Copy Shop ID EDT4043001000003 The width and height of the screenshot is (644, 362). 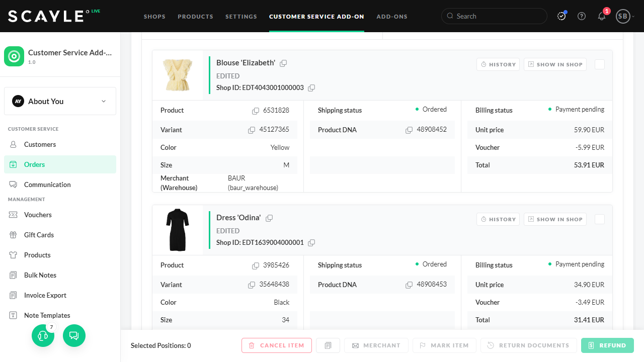coord(311,88)
